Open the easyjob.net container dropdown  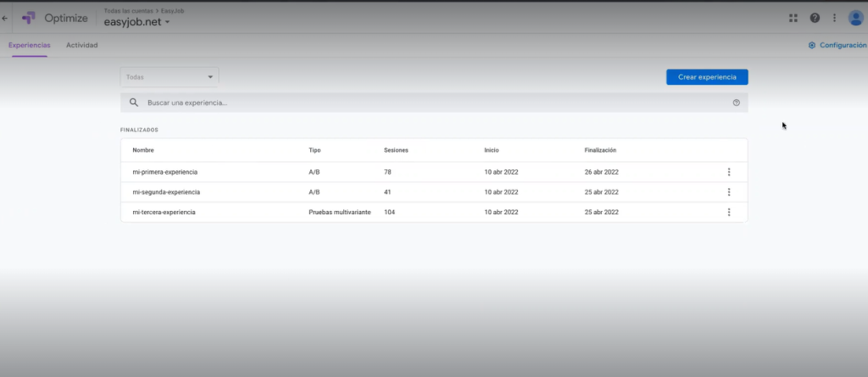pos(136,22)
